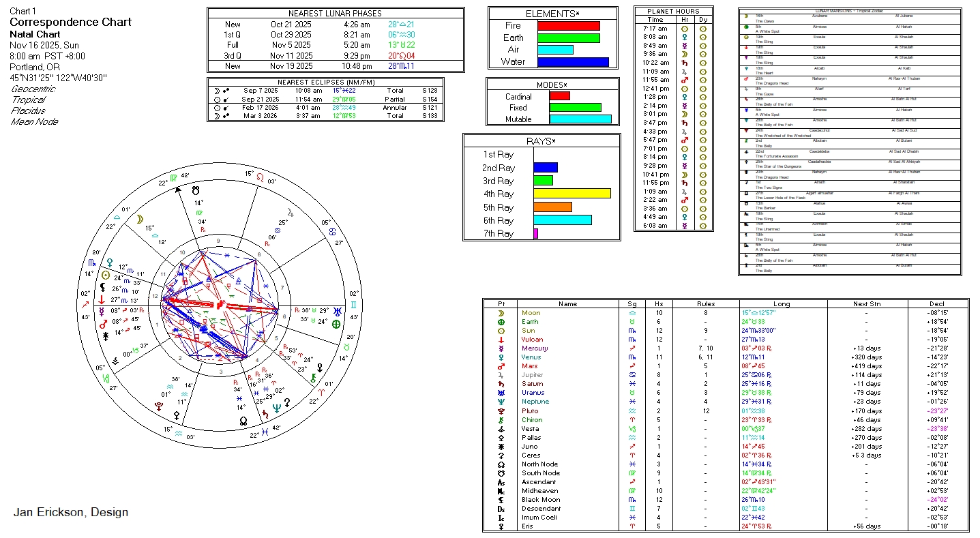980x538 pixels.
Task: Click the red Fire element bar
Action: point(568,26)
